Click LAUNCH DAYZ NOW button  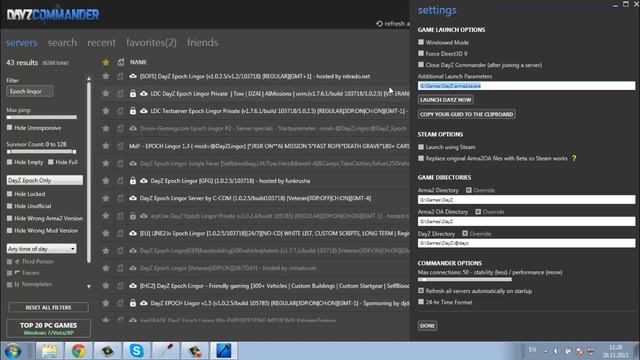coord(446,100)
